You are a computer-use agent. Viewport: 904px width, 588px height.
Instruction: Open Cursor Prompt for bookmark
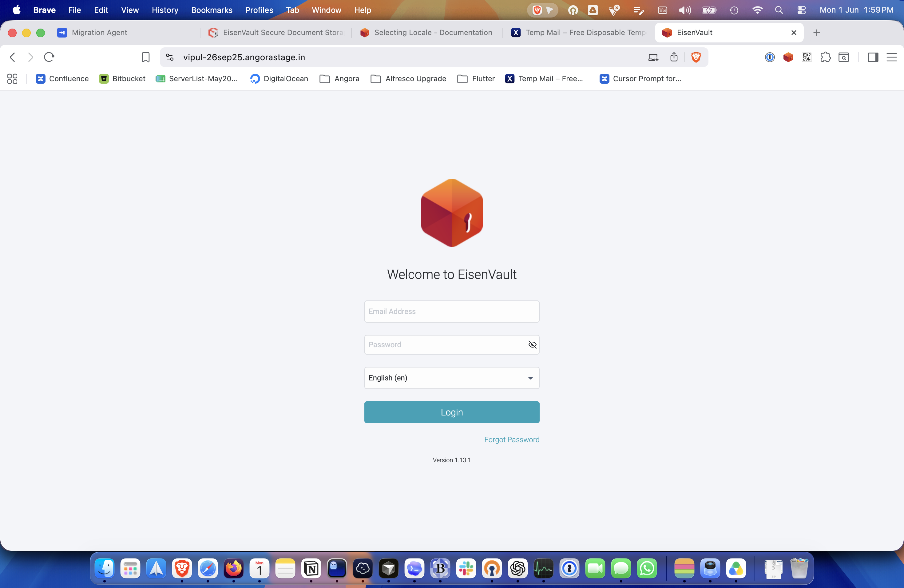(640, 79)
